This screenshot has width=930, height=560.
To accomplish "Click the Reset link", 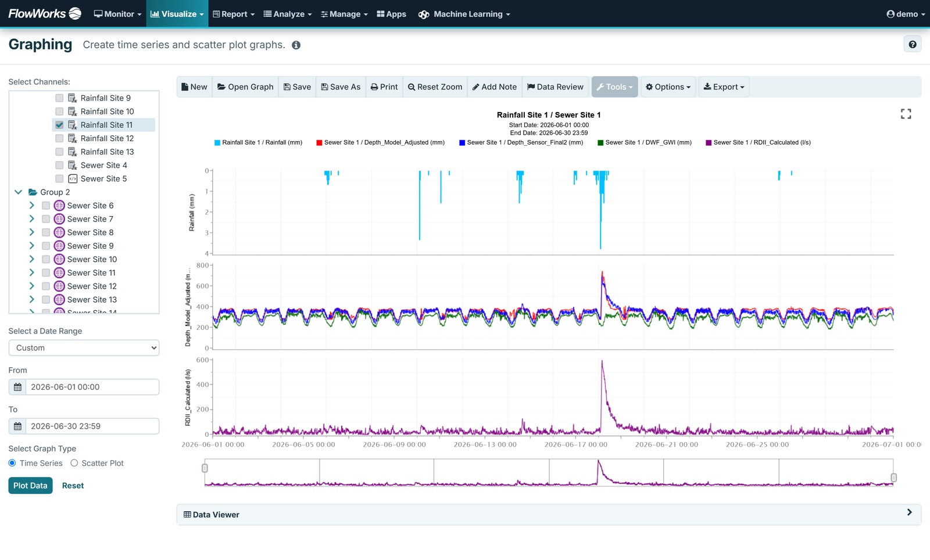I will (73, 486).
